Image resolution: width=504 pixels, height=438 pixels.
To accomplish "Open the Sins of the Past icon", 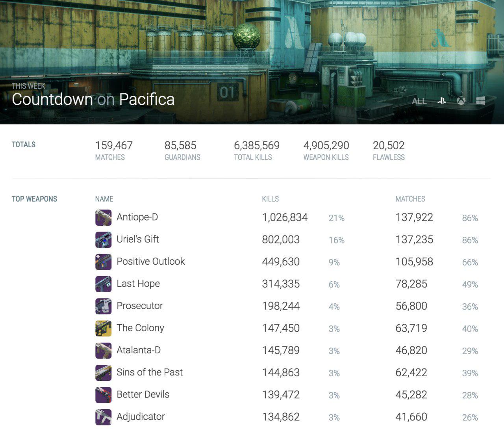I will click(104, 373).
